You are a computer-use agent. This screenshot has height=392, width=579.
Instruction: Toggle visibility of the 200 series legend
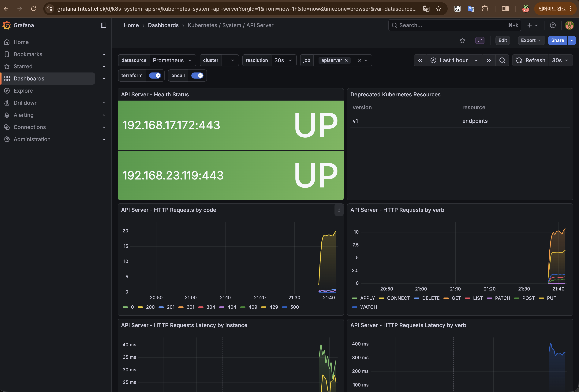[150, 307]
